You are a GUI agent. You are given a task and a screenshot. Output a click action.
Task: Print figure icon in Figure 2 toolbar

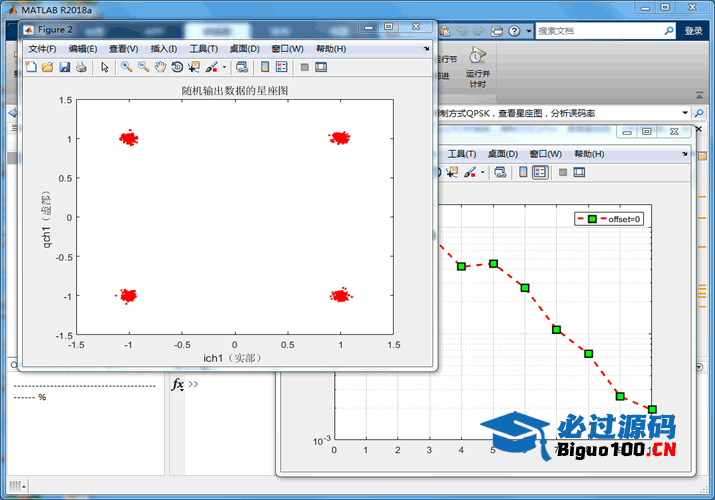pos(81,67)
